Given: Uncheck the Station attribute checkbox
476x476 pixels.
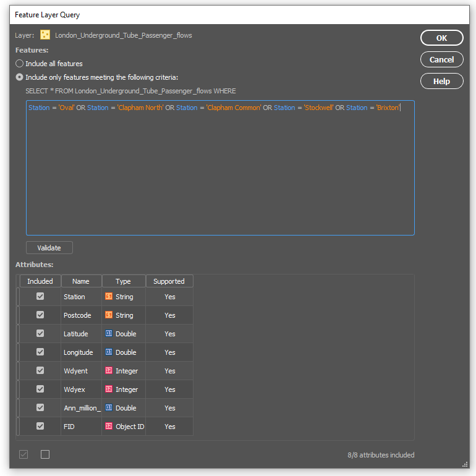Looking at the screenshot, I should click(x=40, y=296).
